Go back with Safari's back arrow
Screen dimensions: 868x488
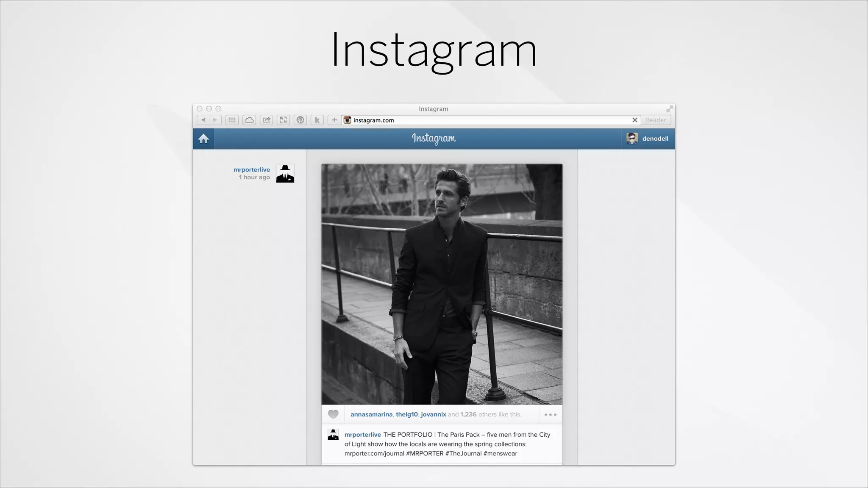click(203, 120)
